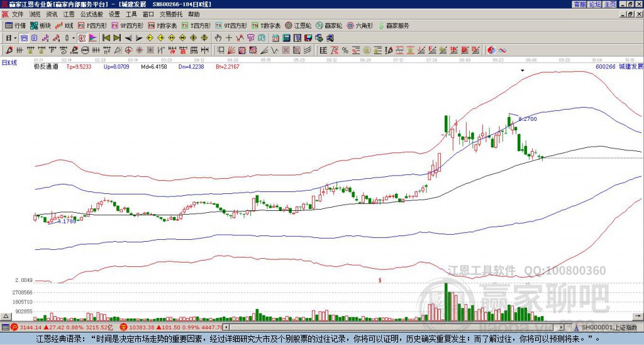Click the black left arrow icon
The image size is (644, 345).
pos(128,38)
